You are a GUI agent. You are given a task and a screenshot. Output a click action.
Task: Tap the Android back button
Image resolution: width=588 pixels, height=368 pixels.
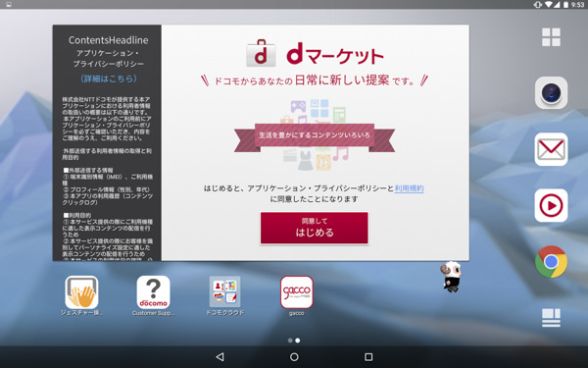(x=220, y=357)
